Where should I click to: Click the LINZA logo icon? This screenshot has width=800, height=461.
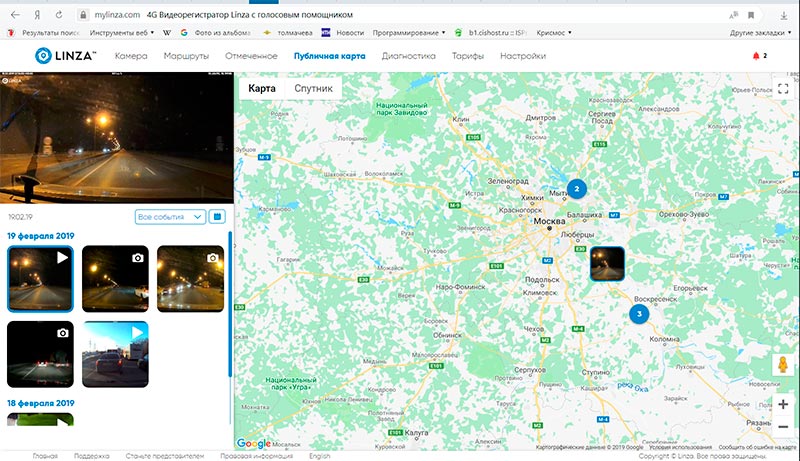(x=43, y=57)
